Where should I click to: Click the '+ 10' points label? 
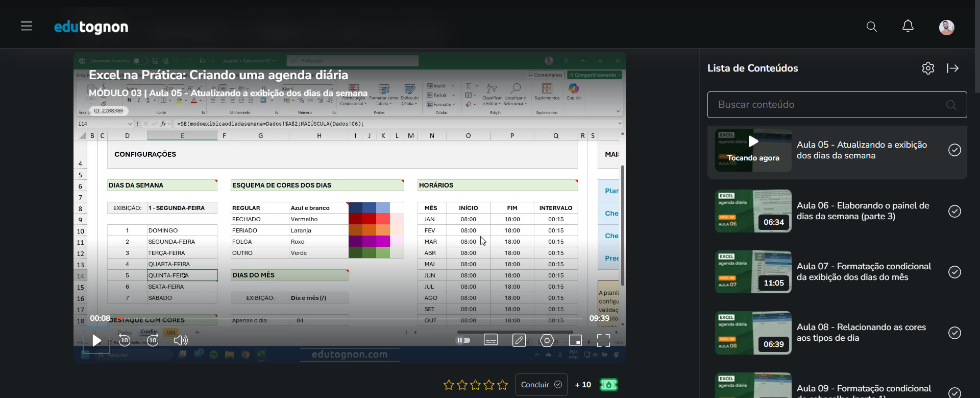tap(583, 385)
